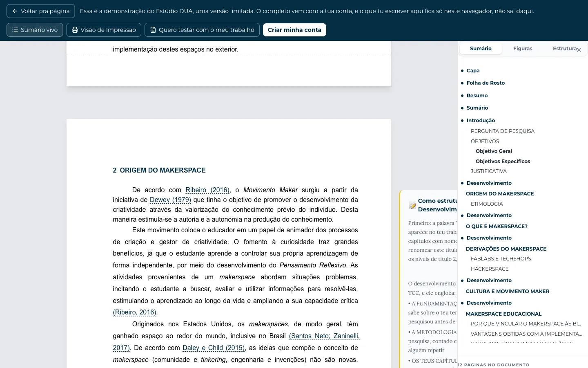The height and width of the screenshot is (368, 588).
Task: Go to 'ORIGEM DO MAKERSPACE' in outline
Action: pyautogui.click(x=500, y=194)
